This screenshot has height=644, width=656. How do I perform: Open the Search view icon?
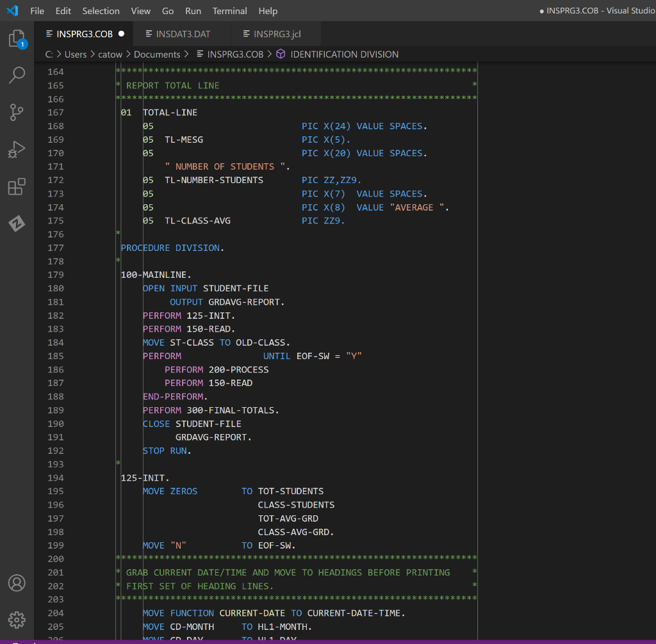pos(17,76)
